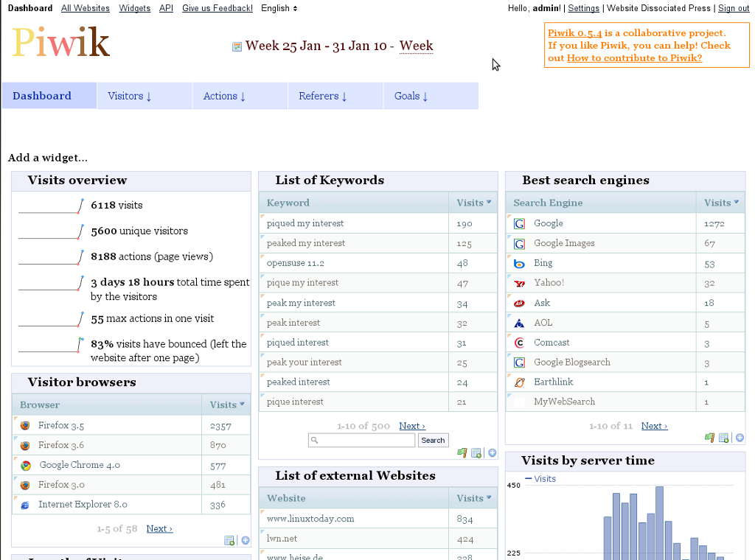Click the blue plus icon under List of Keywords
755x560 pixels.
492,452
